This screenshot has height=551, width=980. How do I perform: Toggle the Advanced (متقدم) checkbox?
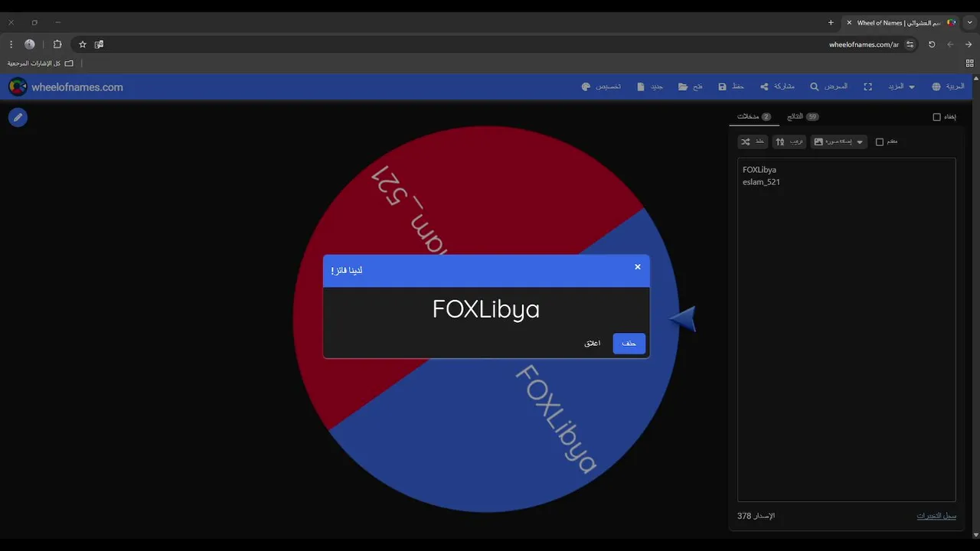880,142
